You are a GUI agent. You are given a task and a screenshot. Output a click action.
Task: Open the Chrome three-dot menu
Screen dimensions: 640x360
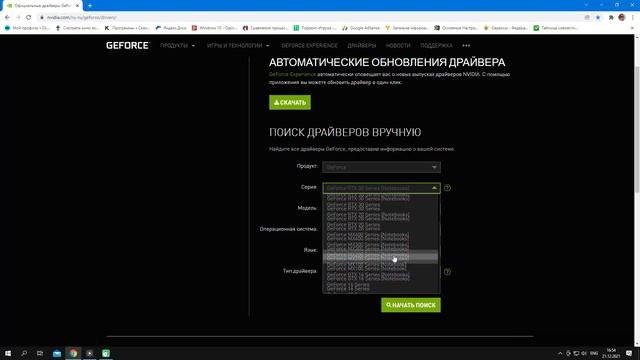[633, 18]
